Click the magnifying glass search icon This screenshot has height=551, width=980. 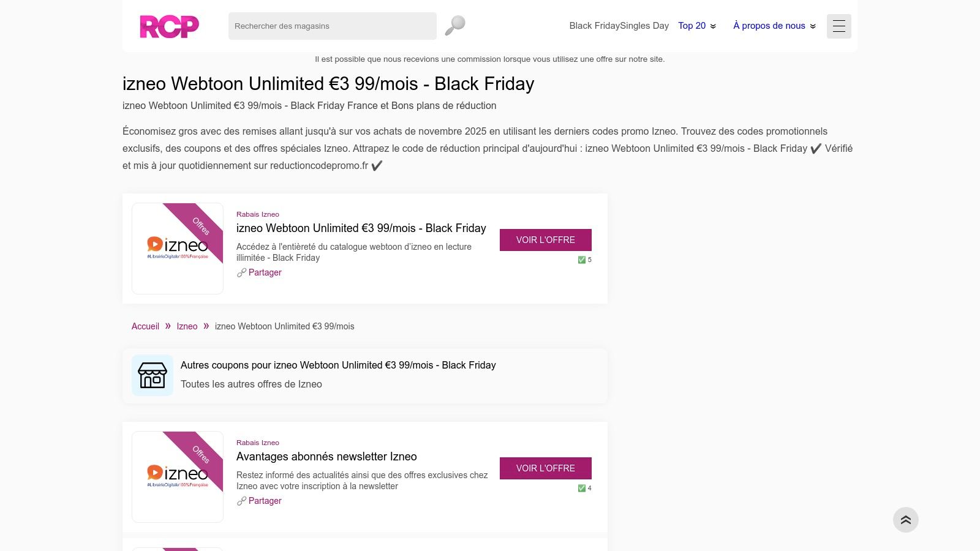point(454,24)
